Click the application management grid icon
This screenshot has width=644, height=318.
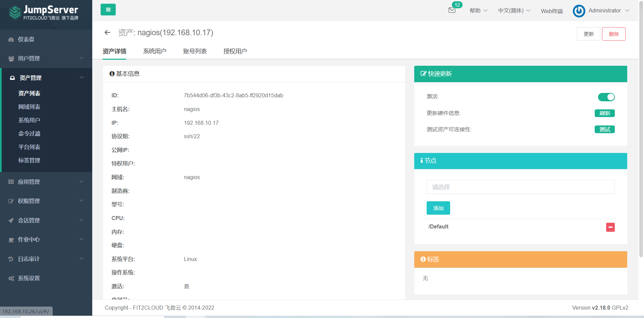(11, 182)
